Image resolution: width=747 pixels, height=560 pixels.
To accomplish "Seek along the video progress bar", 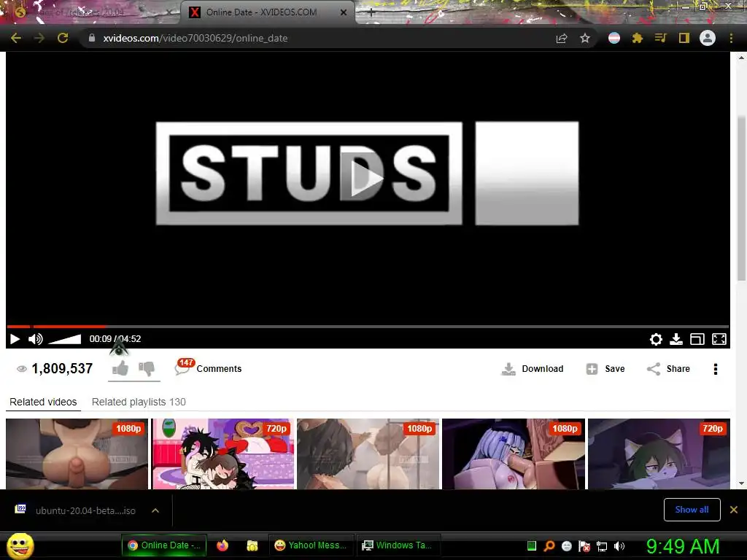I will pos(368,327).
